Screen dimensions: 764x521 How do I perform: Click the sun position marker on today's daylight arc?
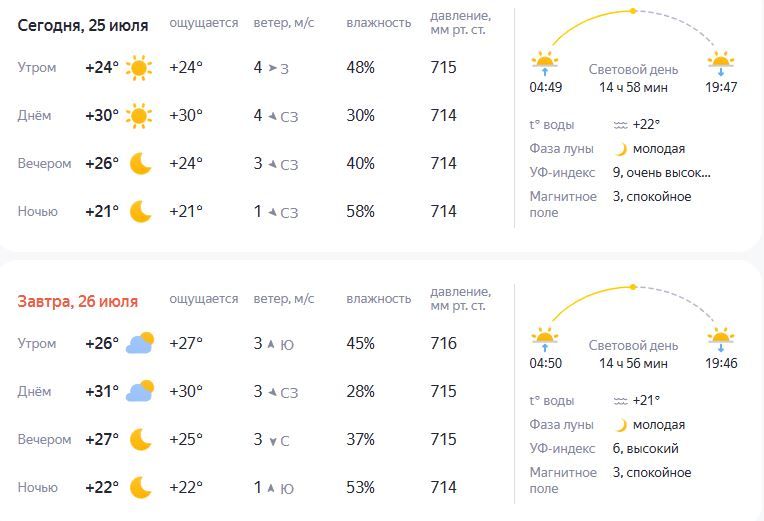(x=632, y=11)
